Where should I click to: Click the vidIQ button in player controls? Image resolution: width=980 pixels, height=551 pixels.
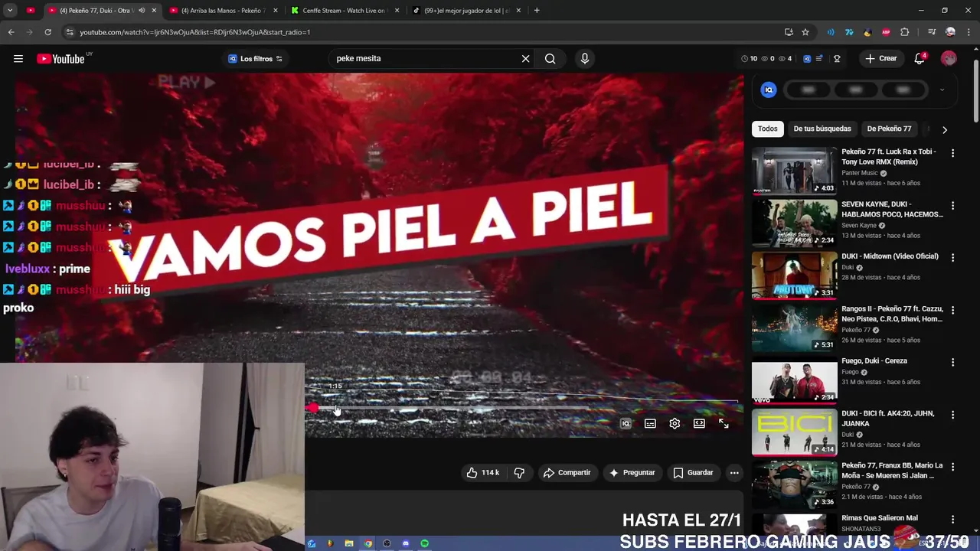[626, 423]
